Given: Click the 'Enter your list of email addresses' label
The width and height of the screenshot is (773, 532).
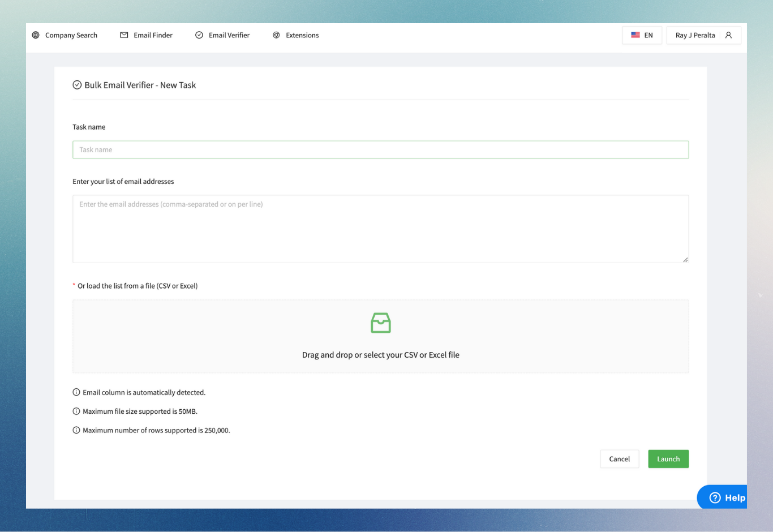Looking at the screenshot, I should click(x=123, y=182).
